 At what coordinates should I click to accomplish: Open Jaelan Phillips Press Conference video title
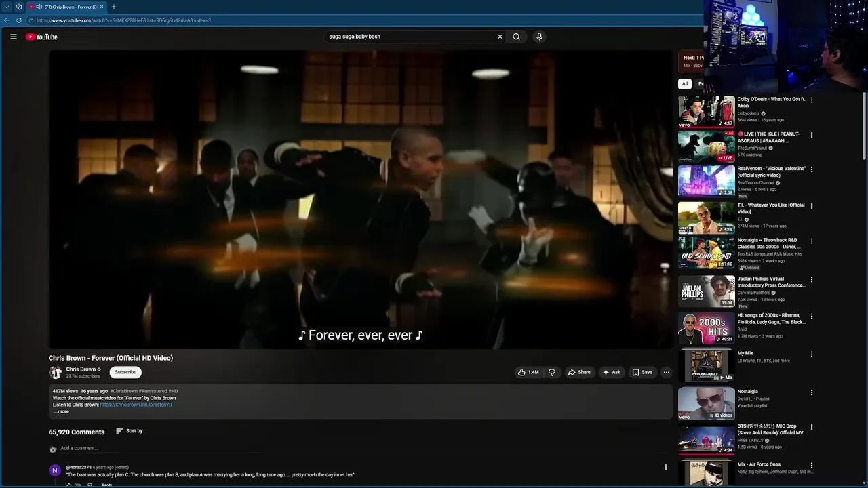coord(772,282)
